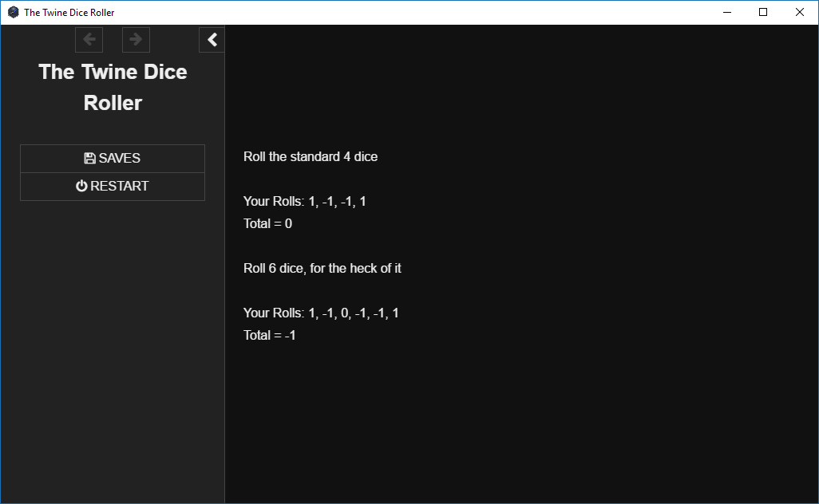Click the 'Total = 0' result text
The width and height of the screenshot is (819, 504).
pos(267,223)
